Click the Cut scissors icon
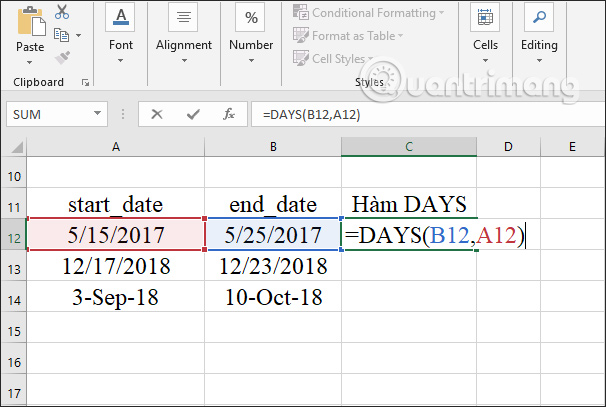Screen dimensions: 606x407 pos(62,12)
